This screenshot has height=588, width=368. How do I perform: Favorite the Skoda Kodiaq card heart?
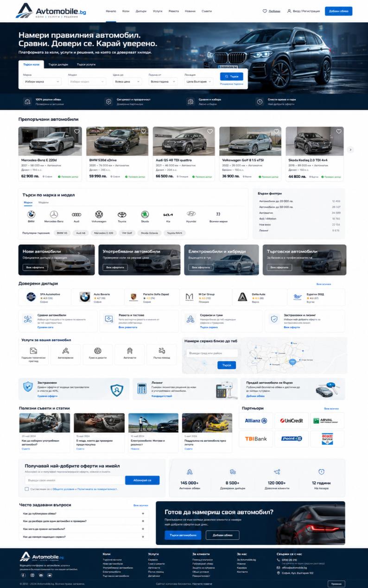click(x=338, y=131)
